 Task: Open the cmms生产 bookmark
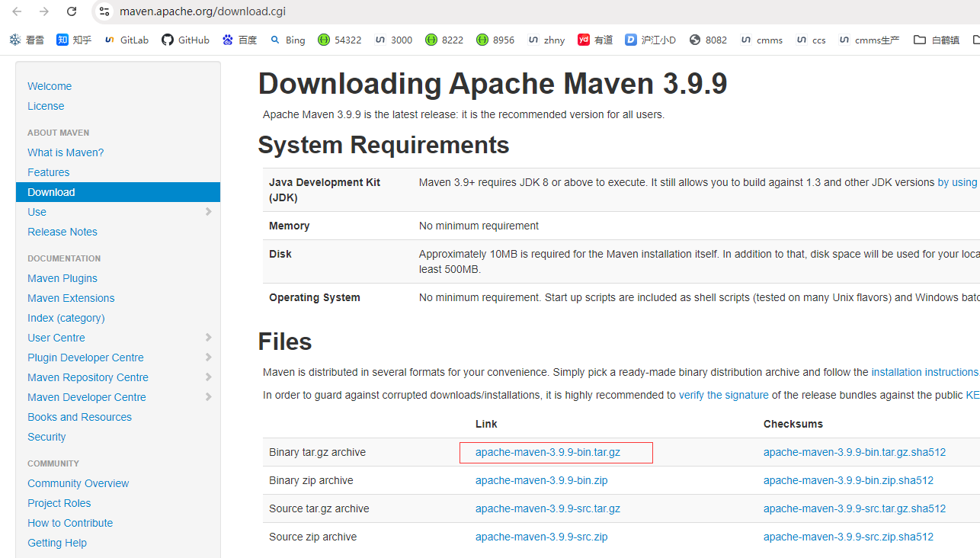tap(869, 40)
